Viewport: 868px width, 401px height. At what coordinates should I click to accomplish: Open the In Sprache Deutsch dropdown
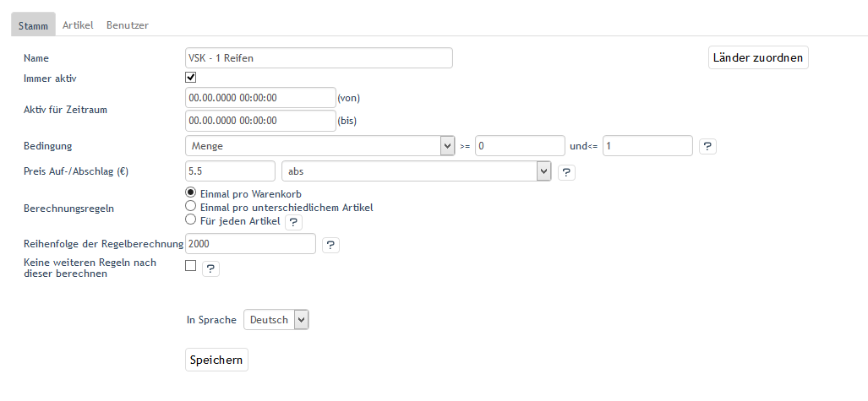pos(276,320)
